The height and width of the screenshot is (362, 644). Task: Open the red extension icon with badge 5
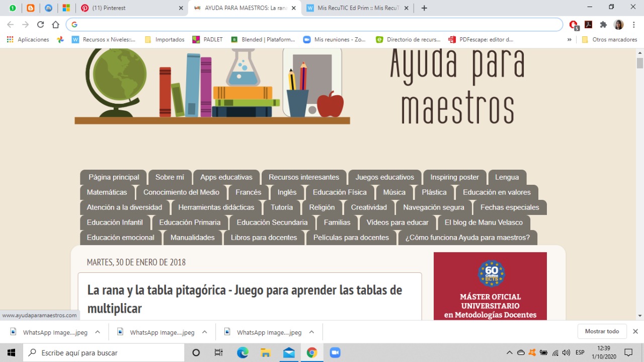(574, 25)
